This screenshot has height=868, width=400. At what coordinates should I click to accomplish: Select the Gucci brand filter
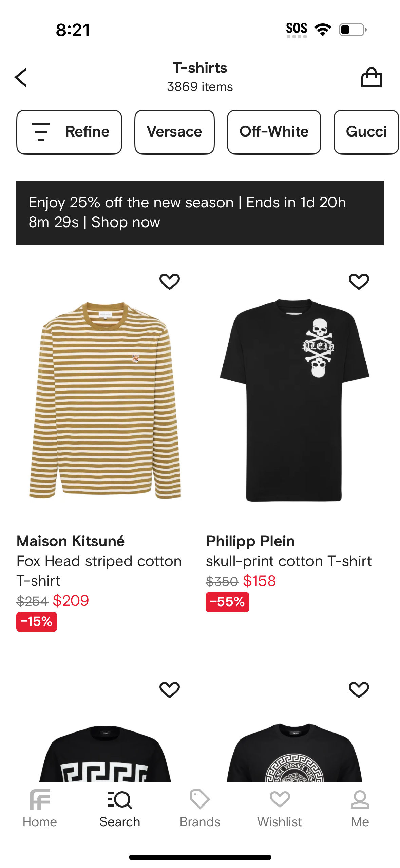coord(366,132)
